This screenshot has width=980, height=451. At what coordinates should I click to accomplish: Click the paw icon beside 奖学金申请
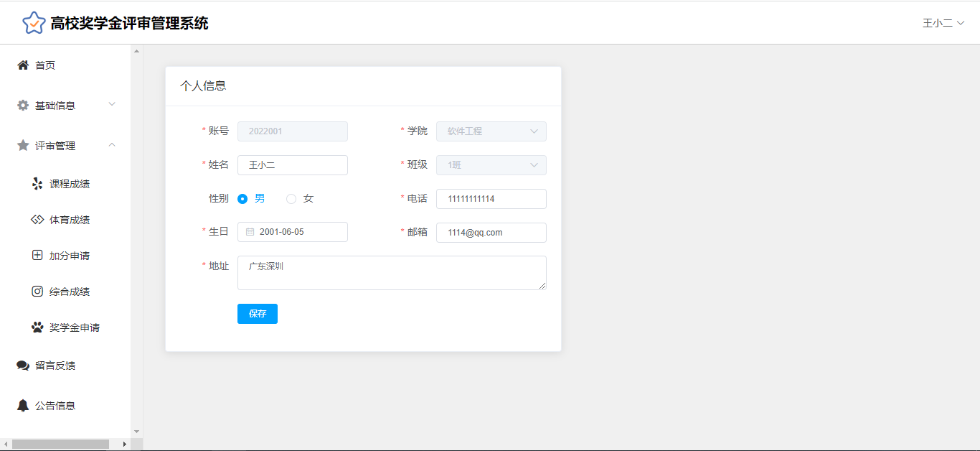pyautogui.click(x=37, y=327)
